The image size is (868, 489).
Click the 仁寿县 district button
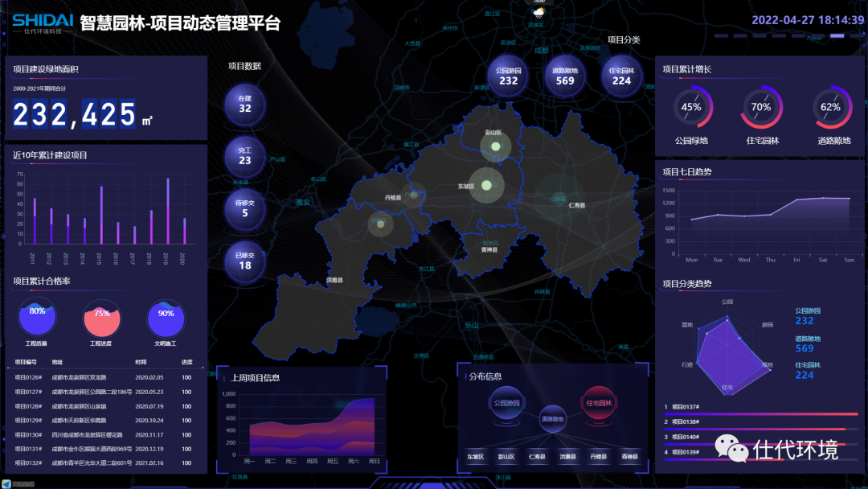pos(538,457)
